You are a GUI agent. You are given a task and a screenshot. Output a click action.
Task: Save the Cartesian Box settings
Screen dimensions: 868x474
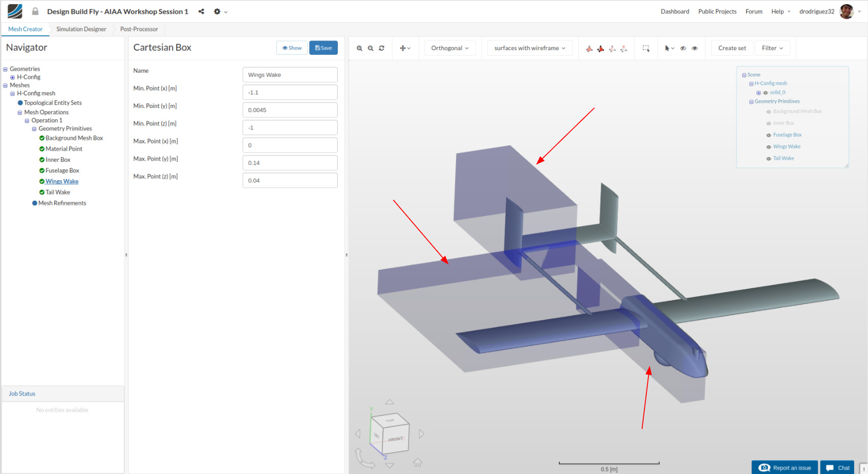click(x=323, y=48)
